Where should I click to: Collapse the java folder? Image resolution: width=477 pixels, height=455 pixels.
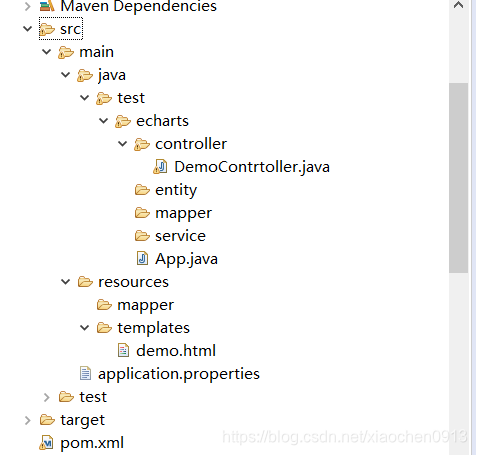(x=66, y=75)
